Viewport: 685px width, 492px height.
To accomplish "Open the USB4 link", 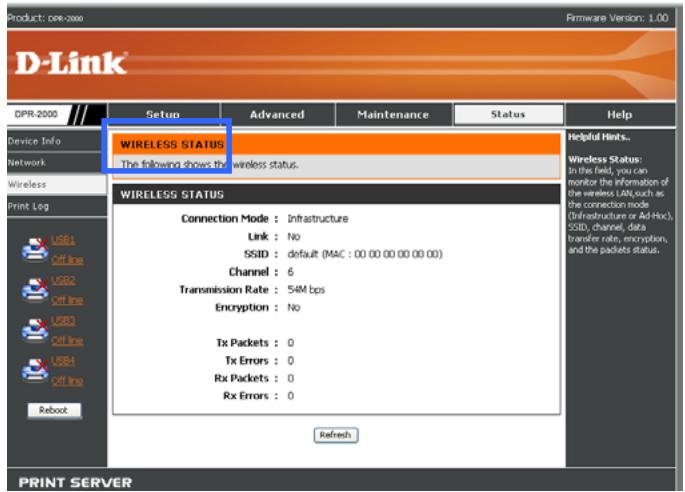I will [63, 360].
